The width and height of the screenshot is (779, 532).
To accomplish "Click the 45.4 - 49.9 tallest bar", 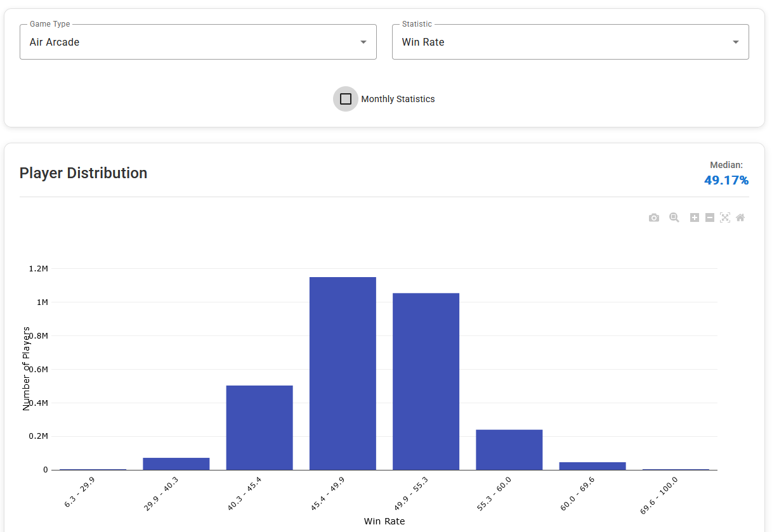I will click(343, 373).
